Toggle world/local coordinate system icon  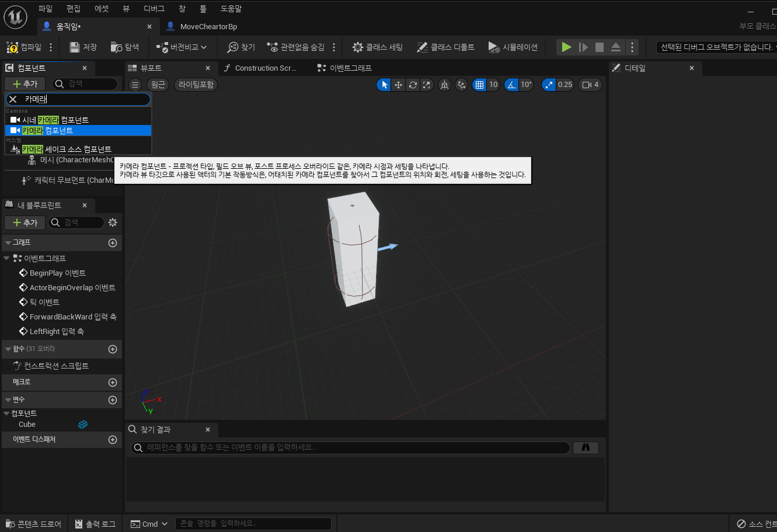coord(444,85)
